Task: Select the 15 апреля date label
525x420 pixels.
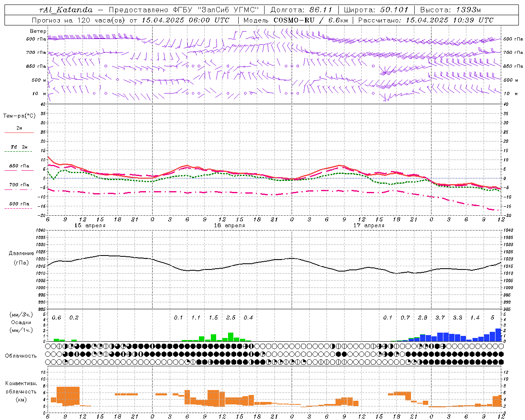Action: pyautogui.click(x=89, y=226)
